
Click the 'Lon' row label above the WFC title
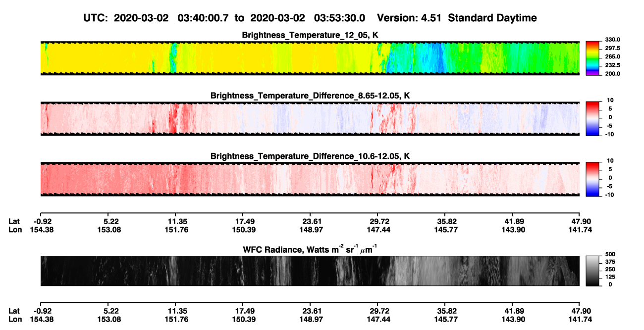[x=15, y=230]
